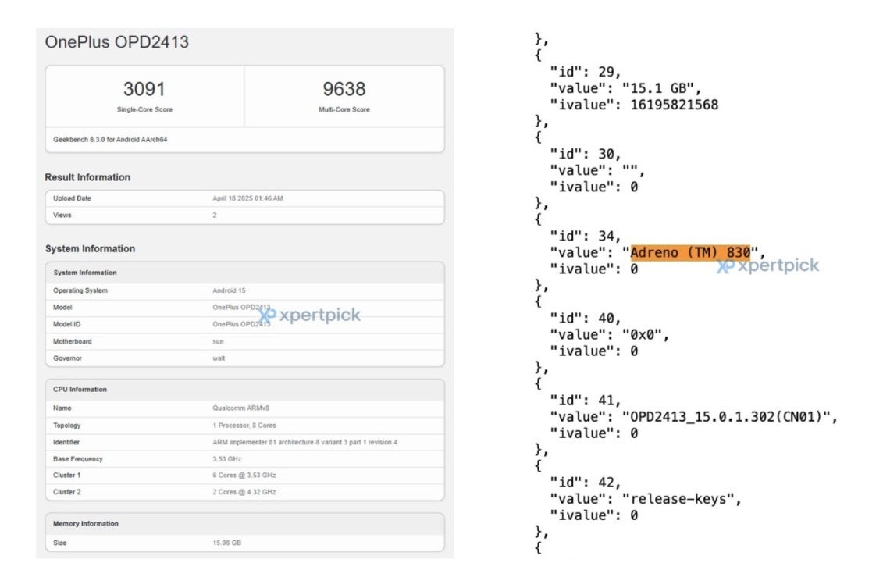This screenshot has width=883, height=588.
Task: Click the Android 15 operating system value
Action: coord(230,290)
